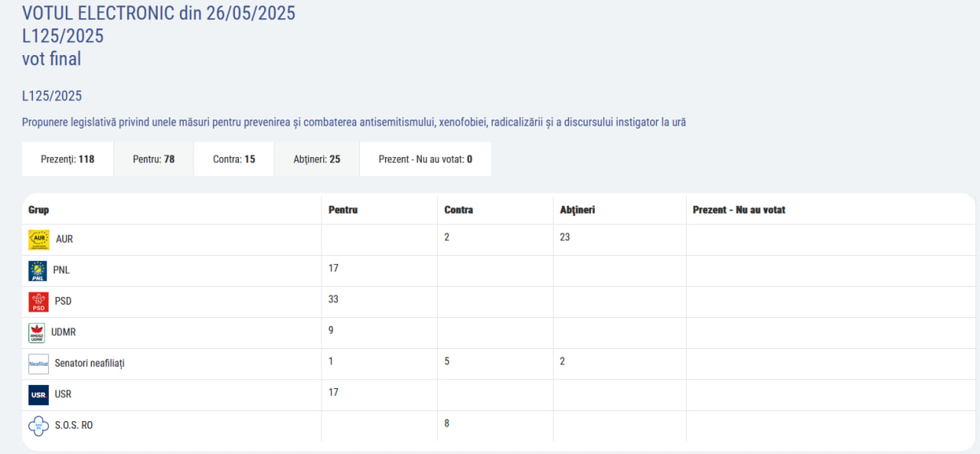Click the Pentru column header
This screenshot has height=454, width=980.
(x=343, y=210)
